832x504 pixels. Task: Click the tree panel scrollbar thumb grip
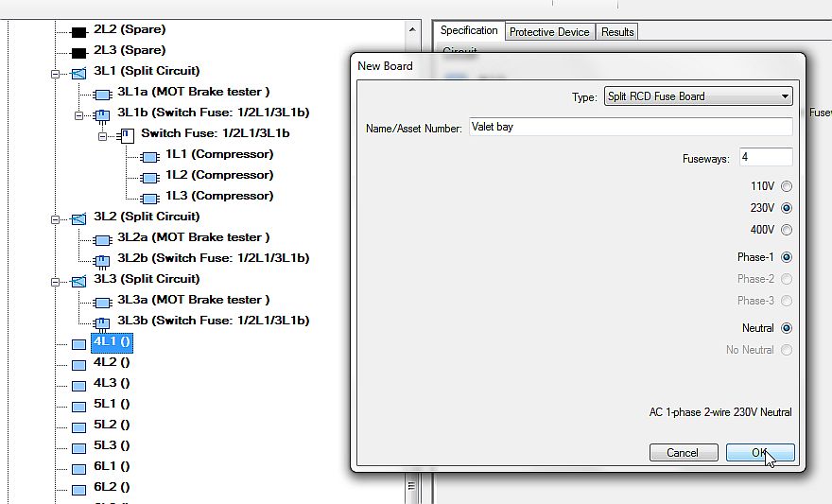tap(411, 485)
